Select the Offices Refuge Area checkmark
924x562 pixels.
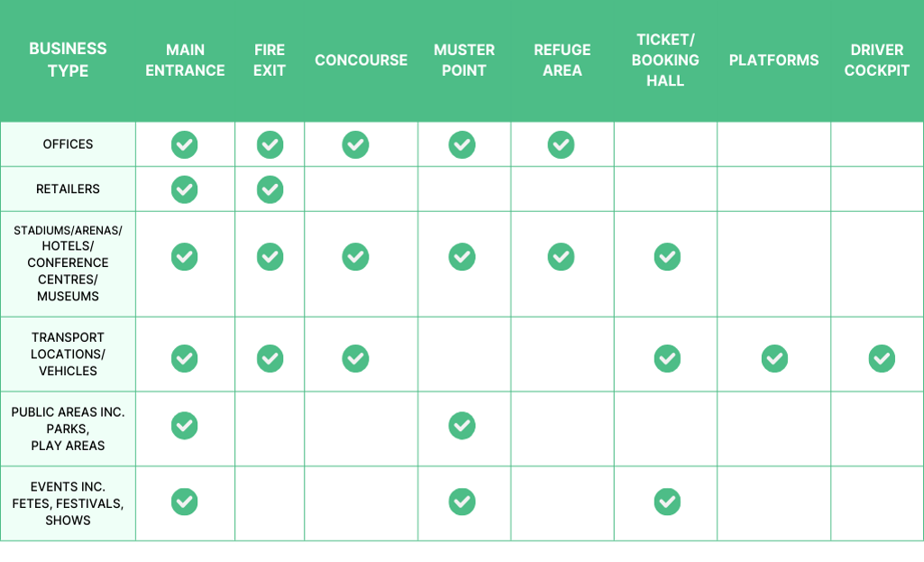(x=561, y=144)
